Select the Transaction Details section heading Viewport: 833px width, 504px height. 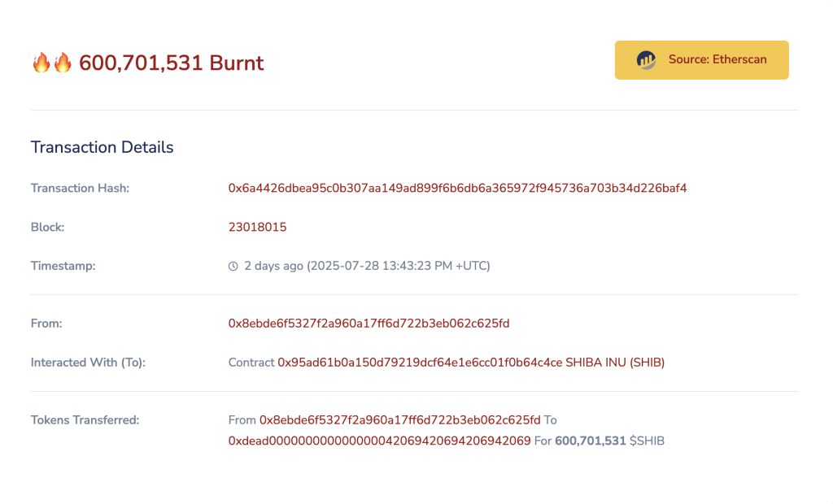pos(102,147)
